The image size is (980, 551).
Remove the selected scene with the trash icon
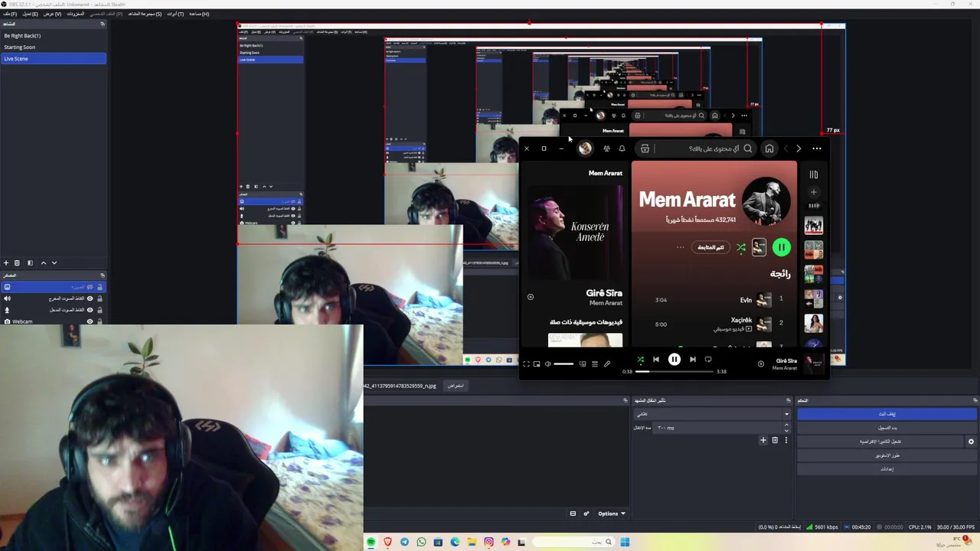point(17,262)
